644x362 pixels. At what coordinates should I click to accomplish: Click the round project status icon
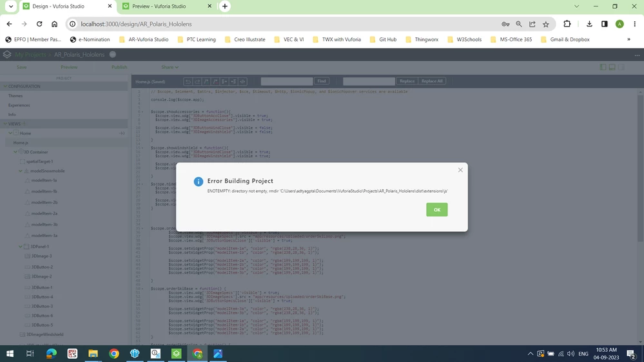[x=113, y=55]
